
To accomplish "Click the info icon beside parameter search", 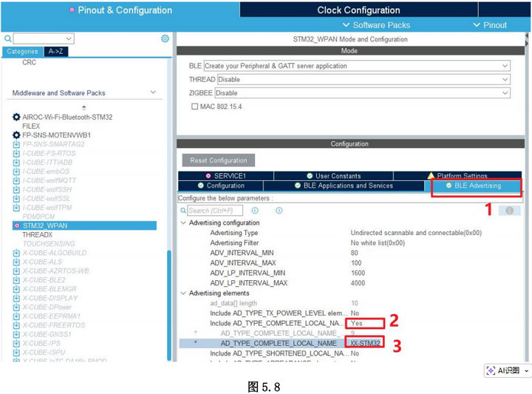I will [509, 211].
